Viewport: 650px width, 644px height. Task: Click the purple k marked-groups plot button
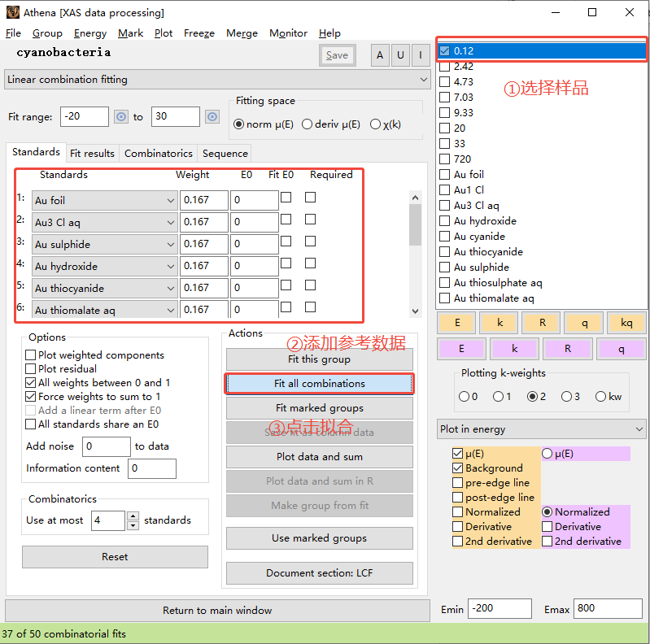(x=514, y=349)
